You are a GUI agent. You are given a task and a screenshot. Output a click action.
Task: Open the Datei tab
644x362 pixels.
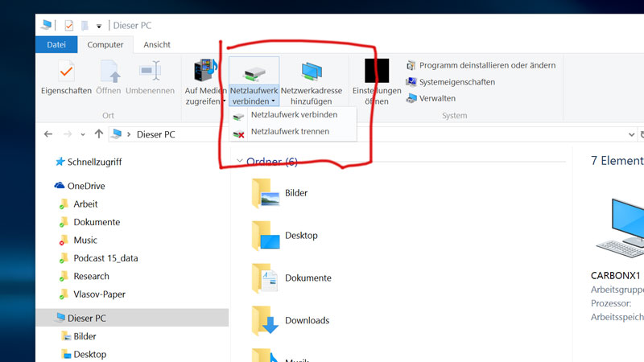(x=56, y=45)
